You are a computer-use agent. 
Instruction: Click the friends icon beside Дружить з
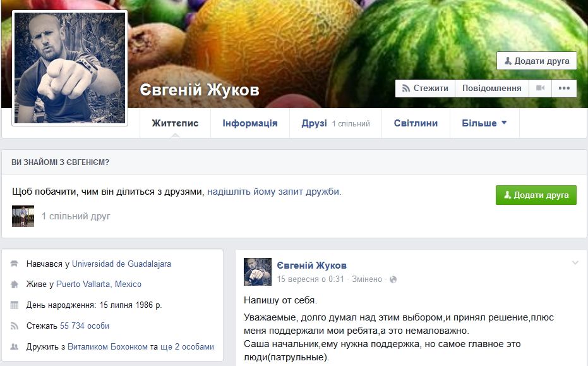coord(15,346)
